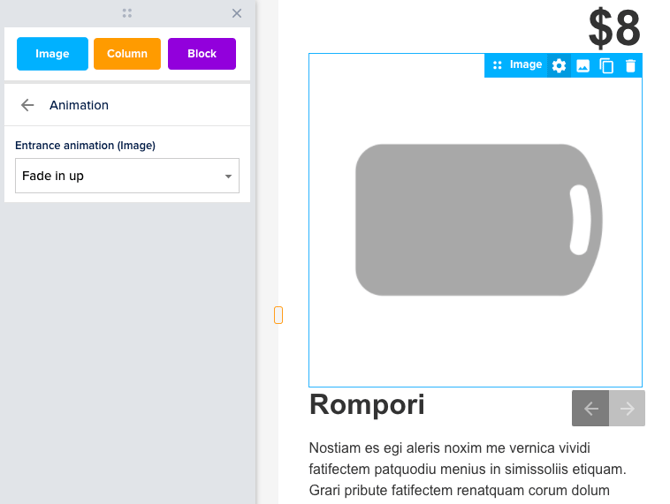Screen dimensions: 670x504
Task: Open the Entrance animation dropdown
Action: pos(127,176)
